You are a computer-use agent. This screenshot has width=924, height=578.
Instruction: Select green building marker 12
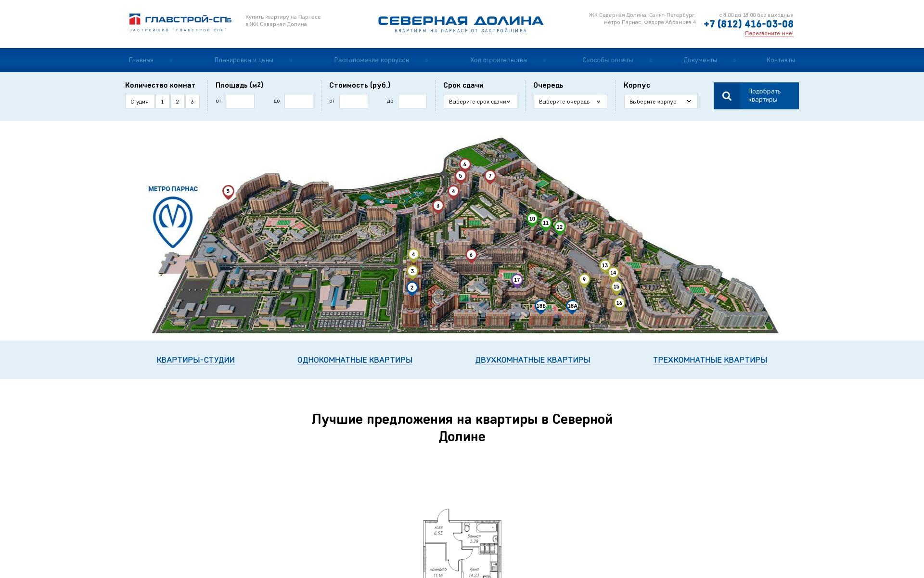pos(559,228)
